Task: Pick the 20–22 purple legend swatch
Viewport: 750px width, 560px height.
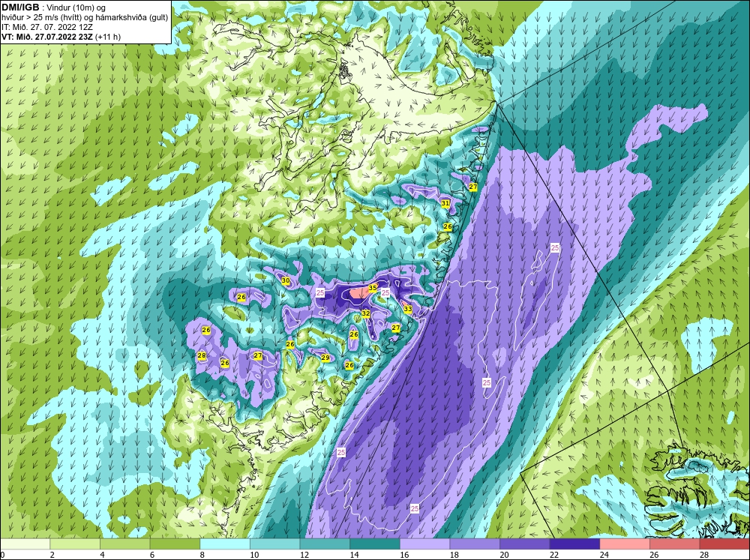Action: click(525, 544)
